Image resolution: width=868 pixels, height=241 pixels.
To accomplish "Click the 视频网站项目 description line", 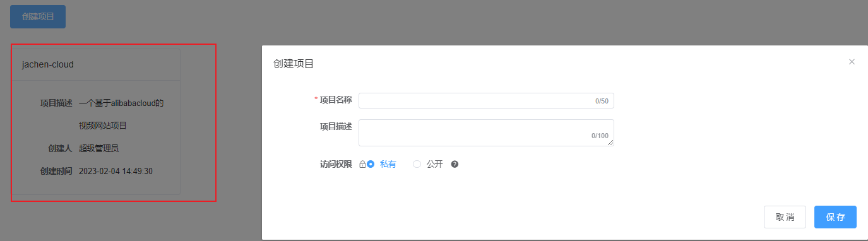I will [x=103, y=126].
